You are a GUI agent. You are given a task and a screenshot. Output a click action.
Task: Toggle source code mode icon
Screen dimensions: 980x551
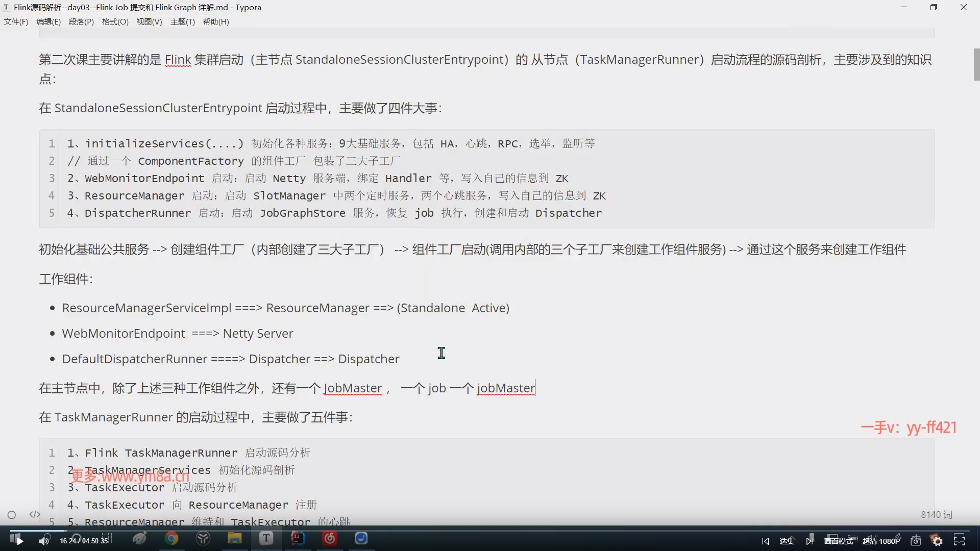pyautogui.click(x=35, y=514)
